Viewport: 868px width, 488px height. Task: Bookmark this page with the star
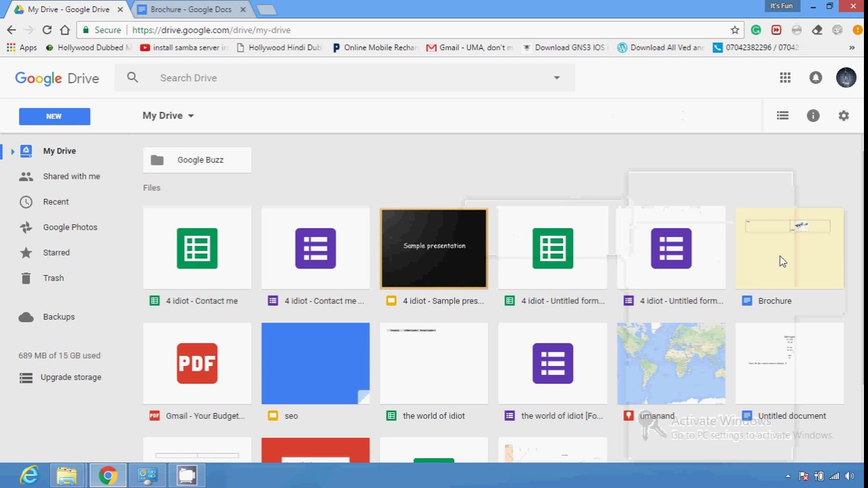(x=735, y=30)
